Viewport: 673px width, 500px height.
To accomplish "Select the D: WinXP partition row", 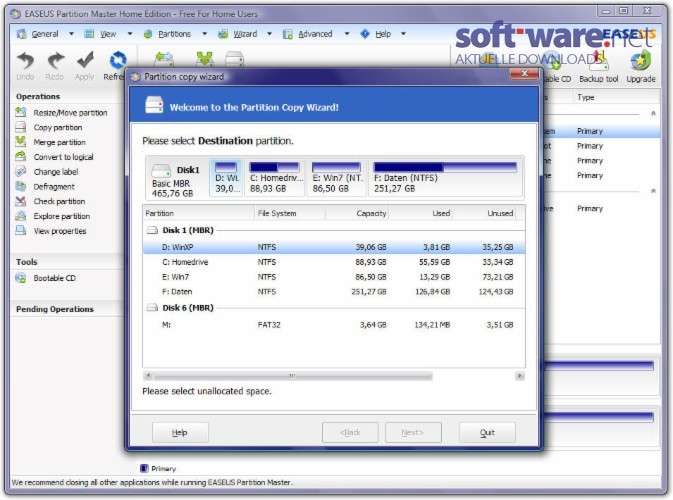I will point(333,247).
